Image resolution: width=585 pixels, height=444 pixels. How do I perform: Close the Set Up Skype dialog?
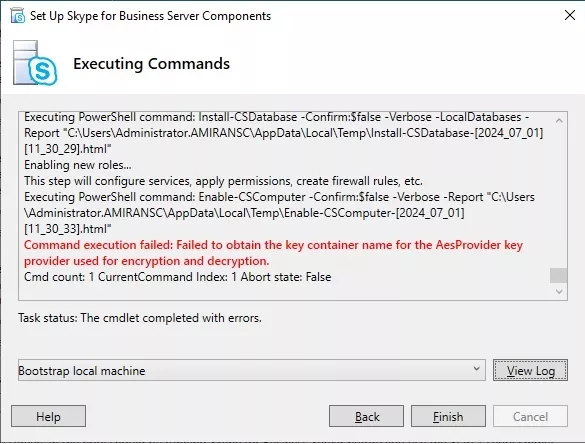tap(570, 15)
